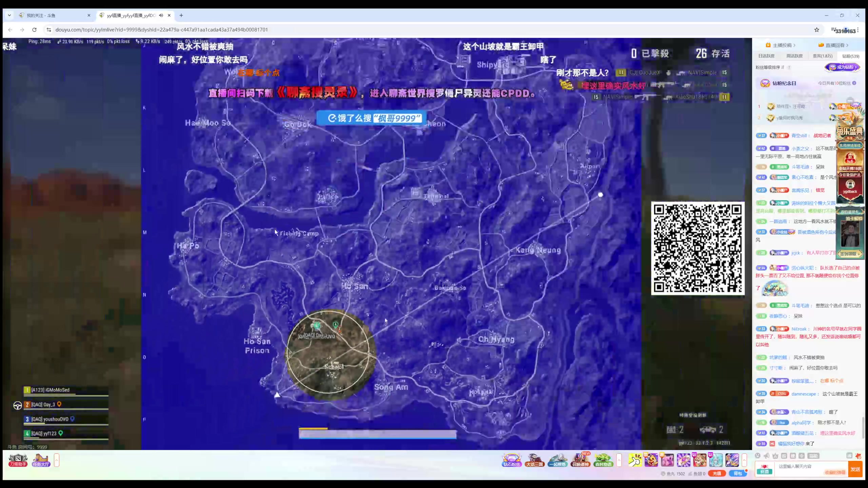Open 主播投稿 streamer submissions link
The height and width of the screenshot is (488, 868).
[781, 45]
